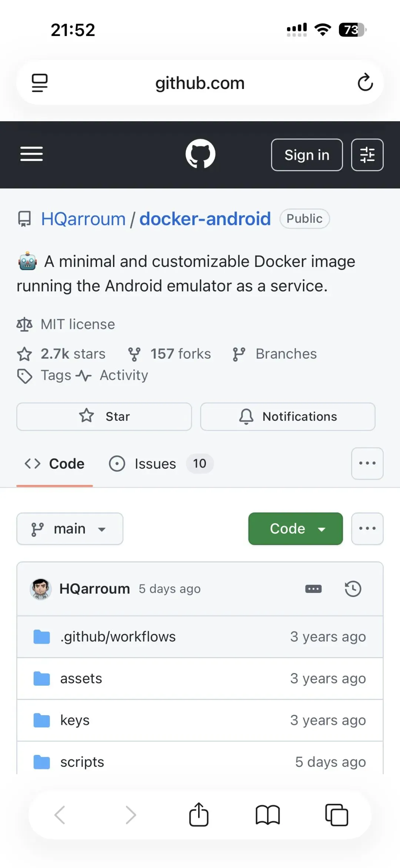Click the Issues count badge 10

[x=200, y=463]
